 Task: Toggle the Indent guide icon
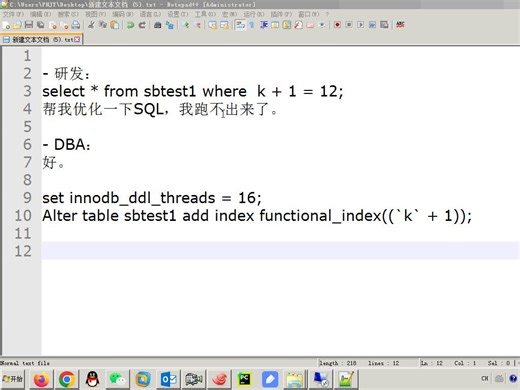point(264,25)
